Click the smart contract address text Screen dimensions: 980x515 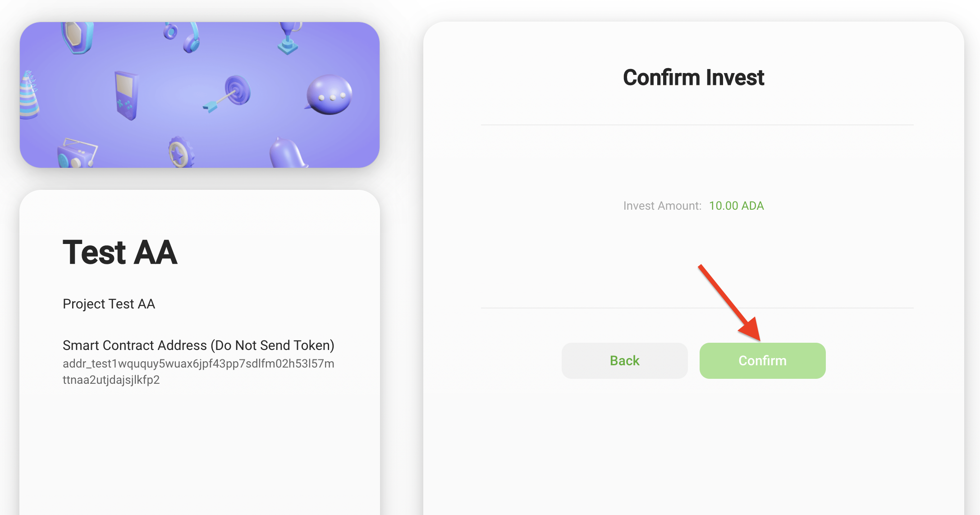click(198, 372)
